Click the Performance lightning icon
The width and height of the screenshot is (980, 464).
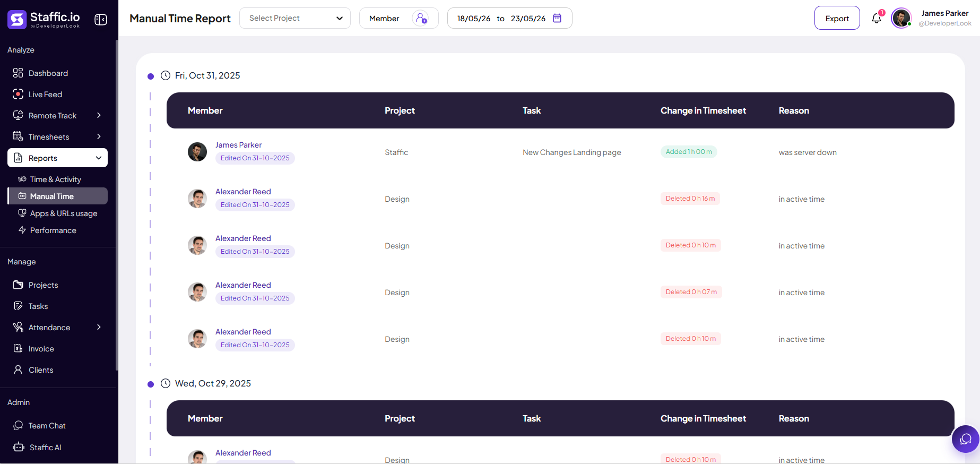[x=22, y=230]
